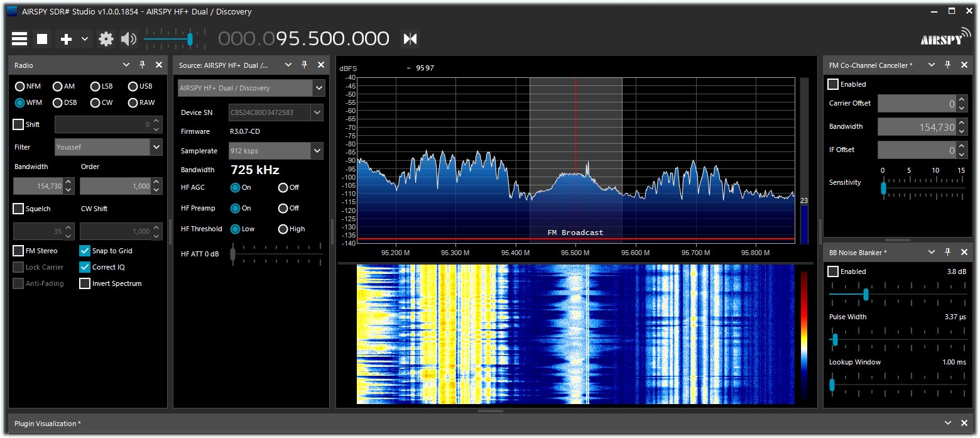Screen dimensions: 980x438
Task: Open the Source panel options arrow
Action: tap(288, 65)
